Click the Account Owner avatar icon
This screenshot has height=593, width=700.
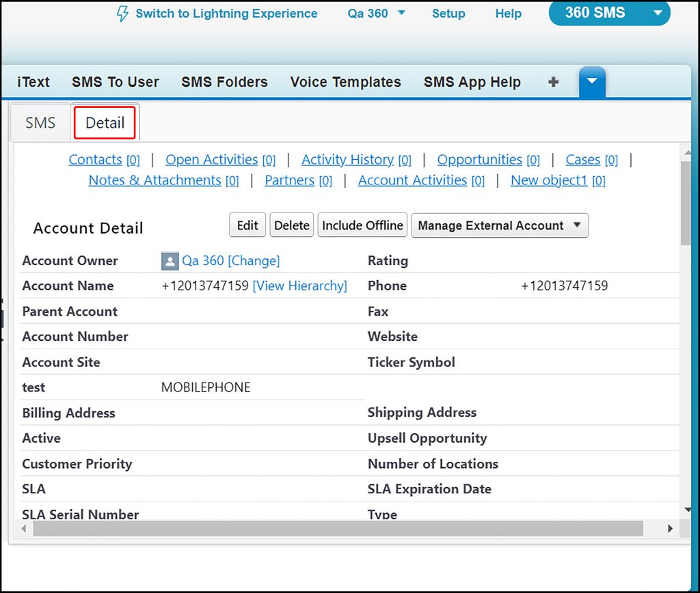170,261
